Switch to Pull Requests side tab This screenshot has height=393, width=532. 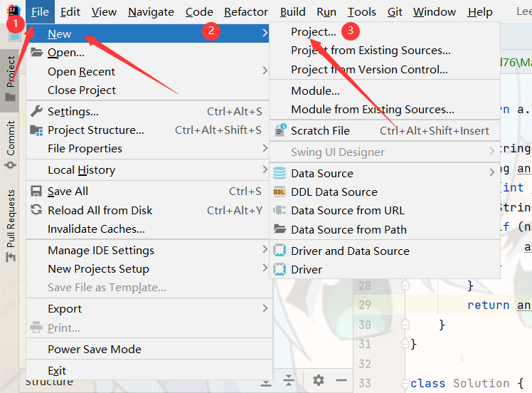[11, 218]
